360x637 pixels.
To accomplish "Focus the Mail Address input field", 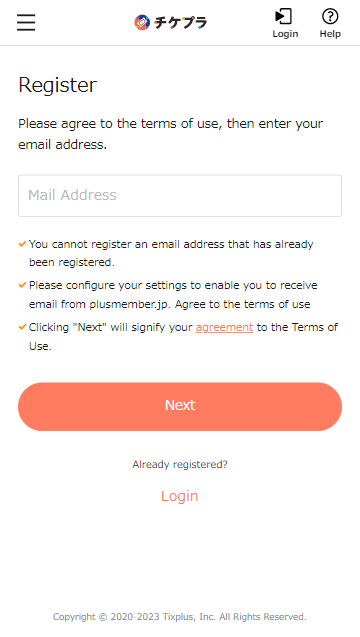I will tap(180, 196).
